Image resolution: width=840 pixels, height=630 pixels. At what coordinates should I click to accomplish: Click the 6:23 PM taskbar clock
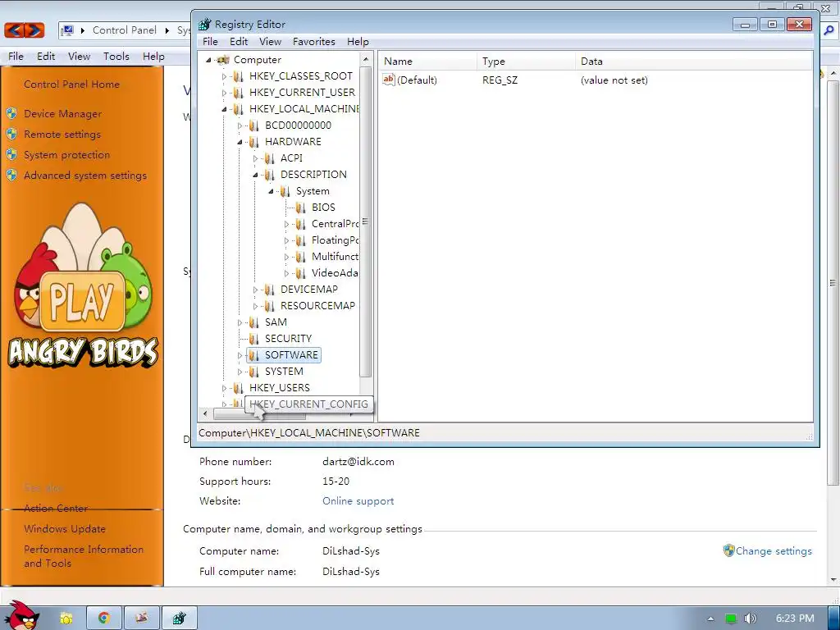[795, 619]
